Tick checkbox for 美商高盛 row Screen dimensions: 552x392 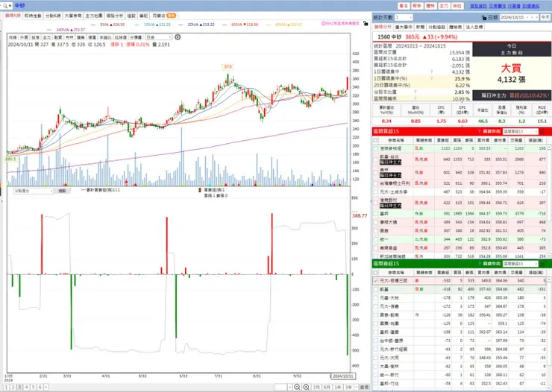point(376,248)
